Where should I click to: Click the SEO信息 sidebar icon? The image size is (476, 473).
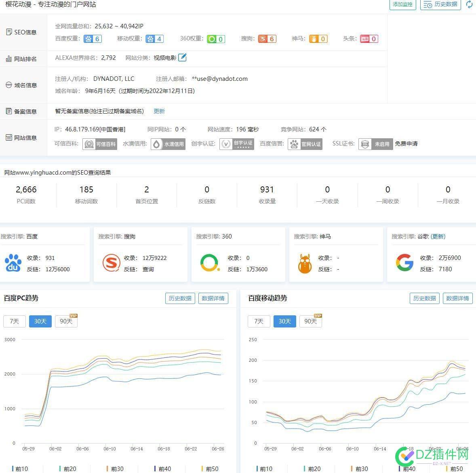click(x=9, y=32)
